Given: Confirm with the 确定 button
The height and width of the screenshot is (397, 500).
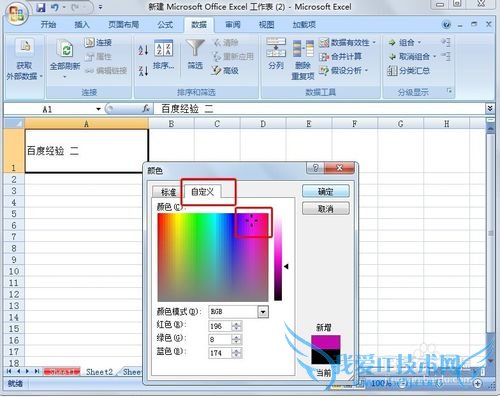Looking at the screenshot, I should click(x=326, y=191).
